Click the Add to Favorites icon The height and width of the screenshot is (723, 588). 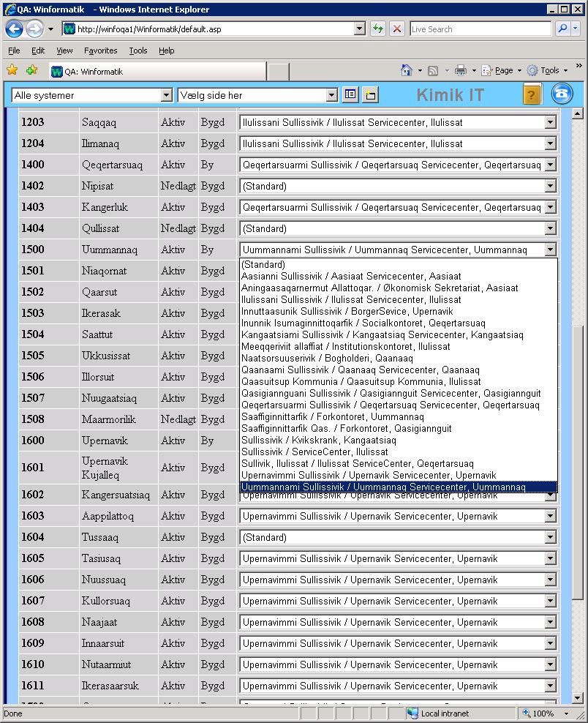tap(31, 70)
